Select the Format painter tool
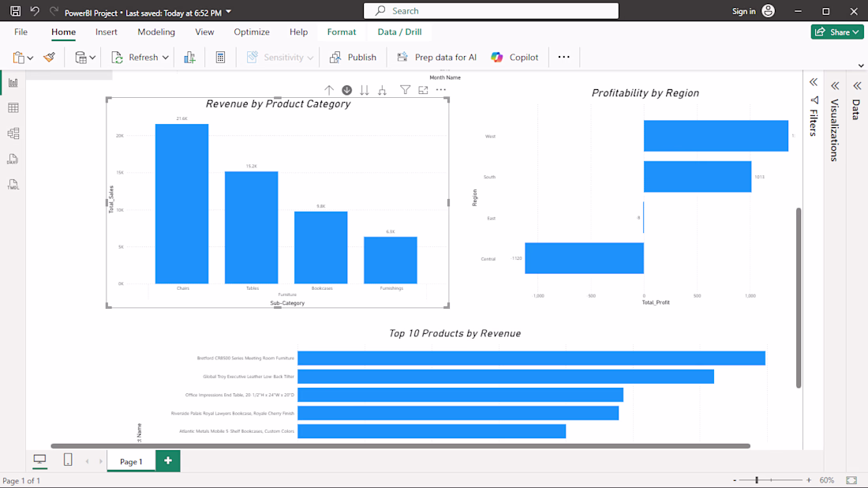Viewport: 868px width, 488px height. [49, 57]
